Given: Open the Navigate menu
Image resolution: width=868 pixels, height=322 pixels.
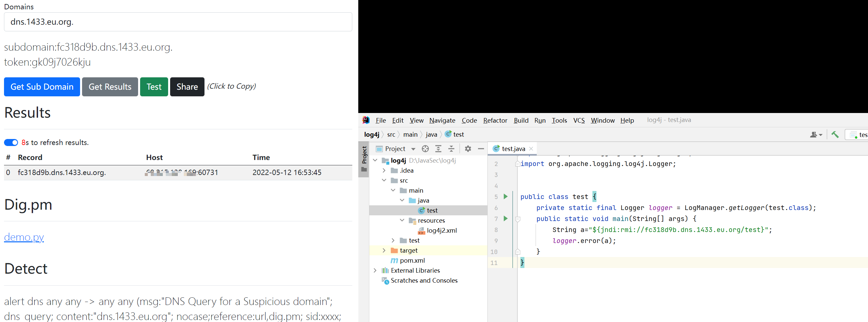Looking at the screenshot, I should (x=442, y=120).
